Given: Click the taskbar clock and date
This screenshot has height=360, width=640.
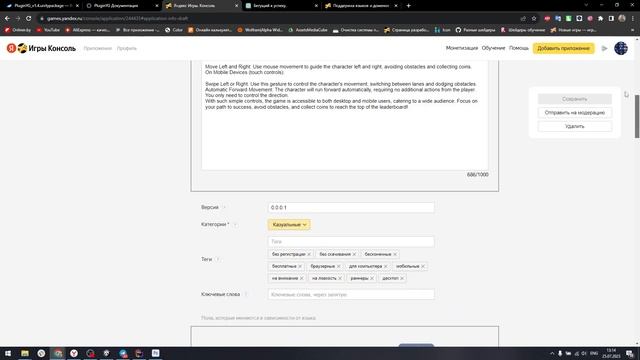Looking at the screenshot, I should click(611, 353).
